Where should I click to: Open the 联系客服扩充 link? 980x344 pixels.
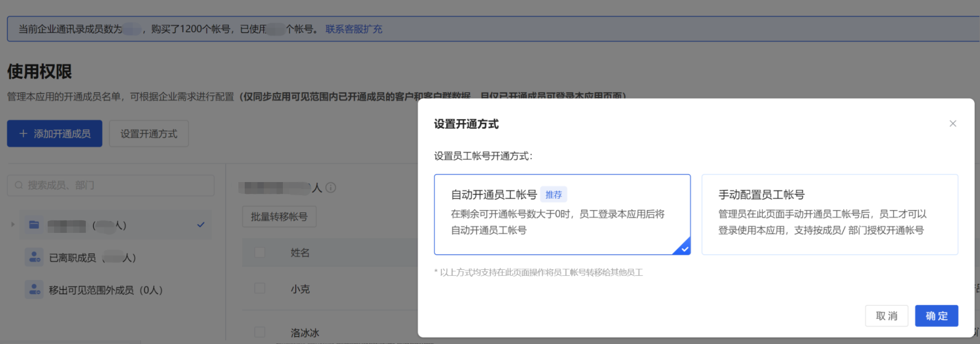(353, 29)
